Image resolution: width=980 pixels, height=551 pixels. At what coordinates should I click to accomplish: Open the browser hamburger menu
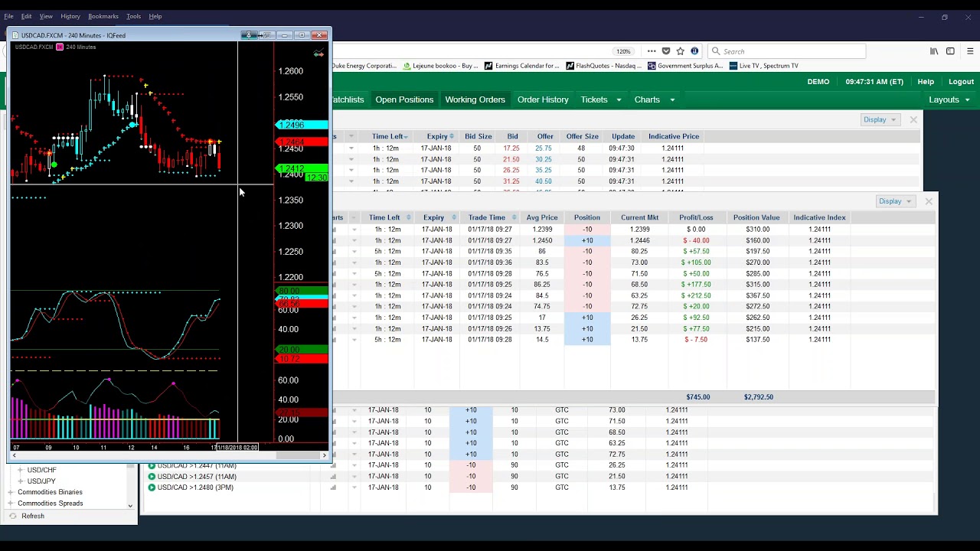[970, 51]
